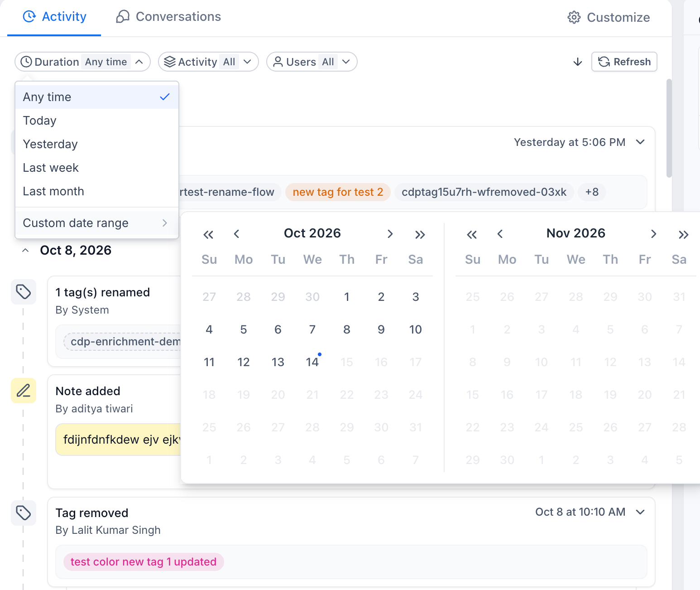This screenshot has width=700, height=590.
Task: Select 'Any time' duration option
Action: coord(97,97)
